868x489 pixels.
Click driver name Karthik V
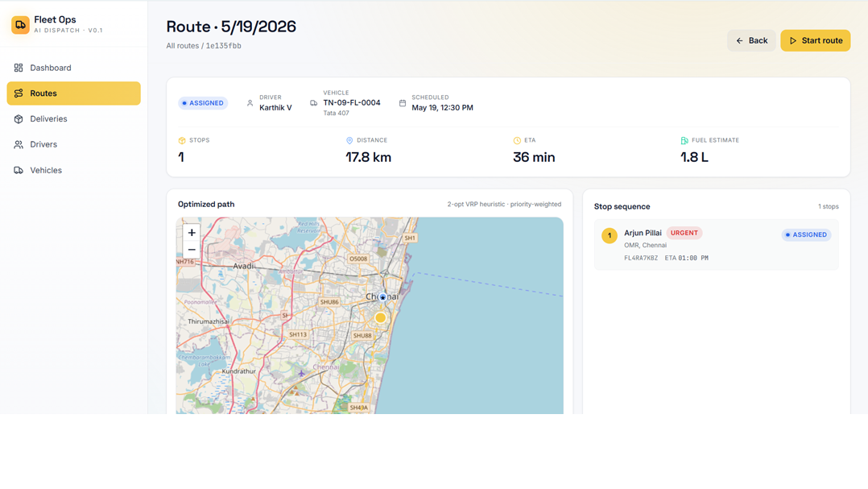[275, 107]
